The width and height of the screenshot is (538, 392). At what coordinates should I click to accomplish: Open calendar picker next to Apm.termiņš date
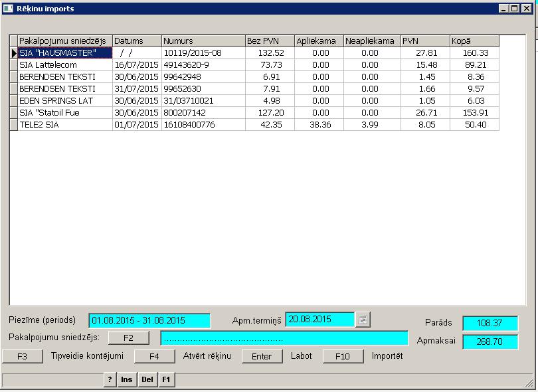click(x=363, y=320)
